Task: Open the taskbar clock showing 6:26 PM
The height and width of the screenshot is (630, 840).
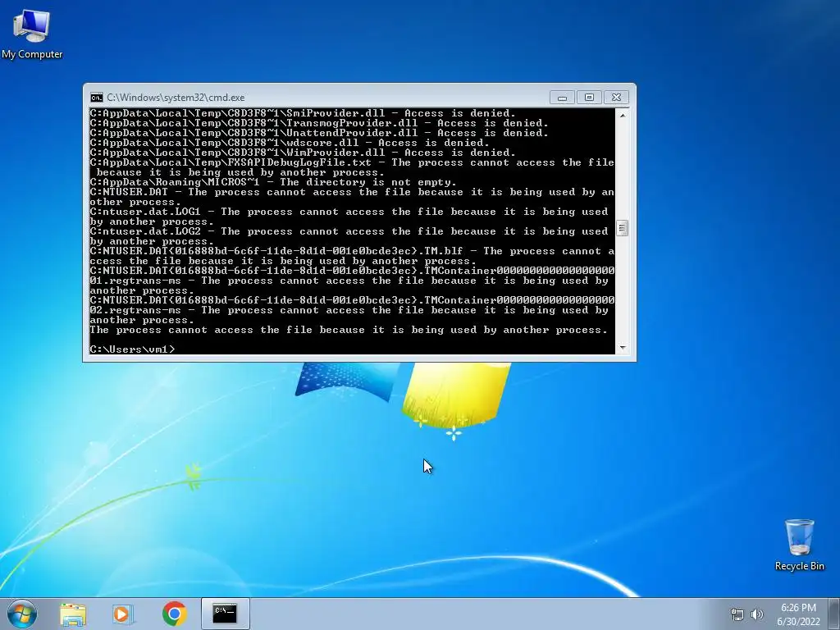Action: click(798, 614)
